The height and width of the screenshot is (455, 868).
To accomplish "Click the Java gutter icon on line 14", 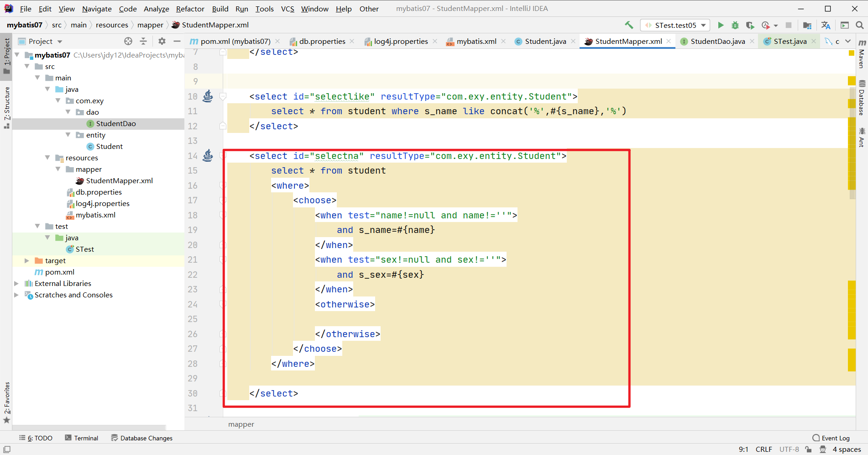I will (x=208, y=155).
